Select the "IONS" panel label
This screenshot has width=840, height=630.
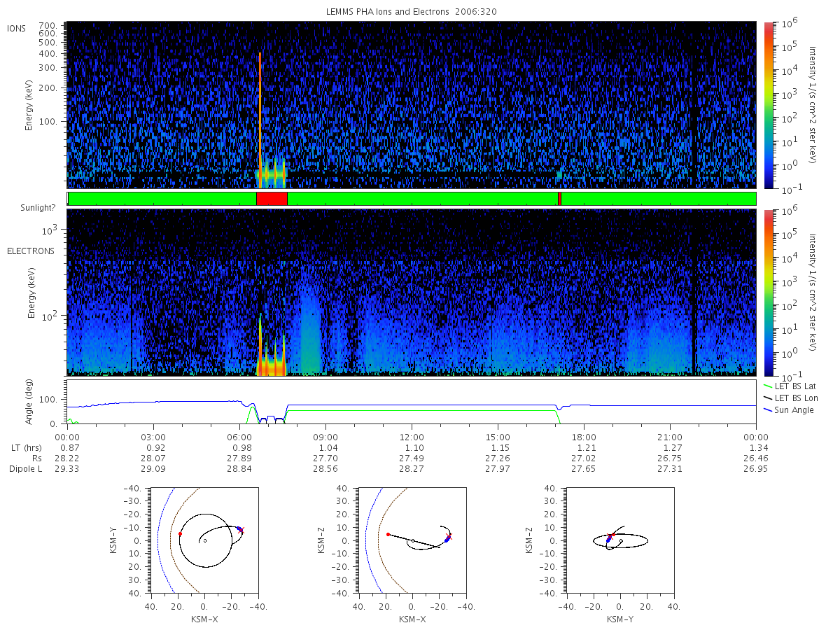pyautogui.click(x=17, y=28)
